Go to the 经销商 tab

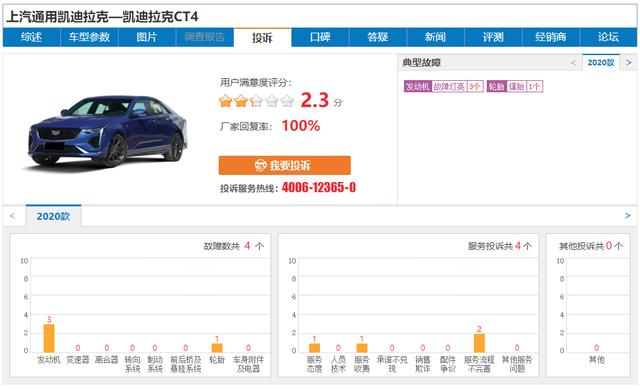pos(551,37)
